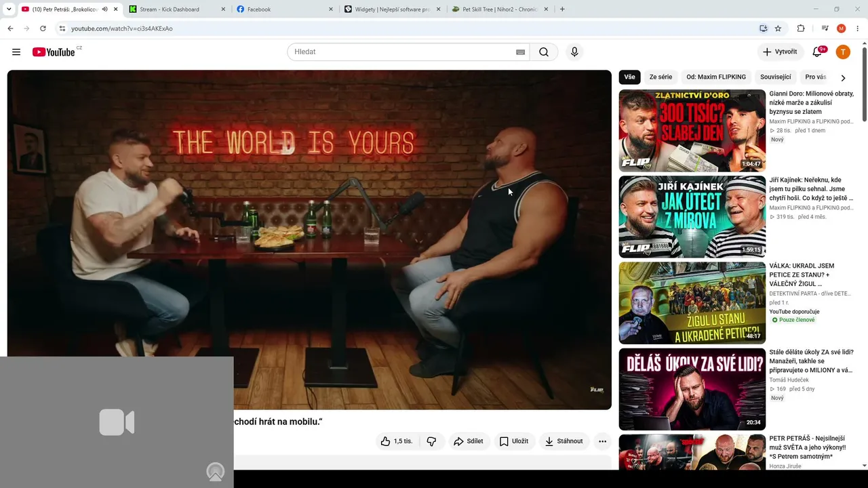Open the Chrome profile avatar
The image size is (868, 488).
[x=842, y=28]
